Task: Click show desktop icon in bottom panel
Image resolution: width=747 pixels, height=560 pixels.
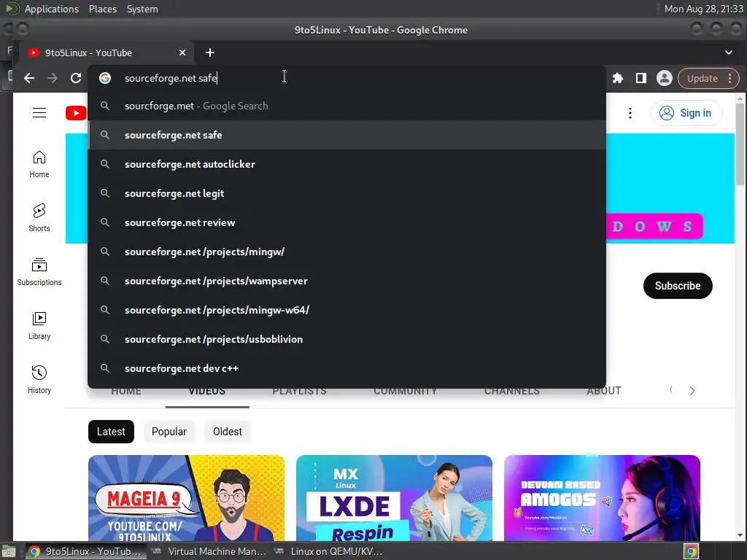Action: (x=9, y=551)
